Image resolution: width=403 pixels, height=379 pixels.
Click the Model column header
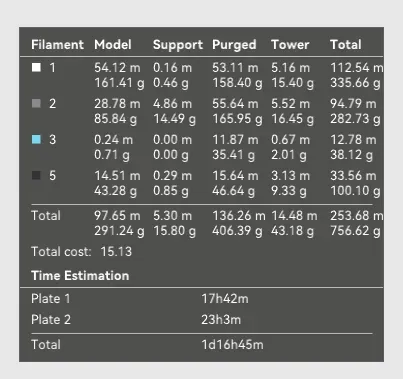(x=113, y=45)
